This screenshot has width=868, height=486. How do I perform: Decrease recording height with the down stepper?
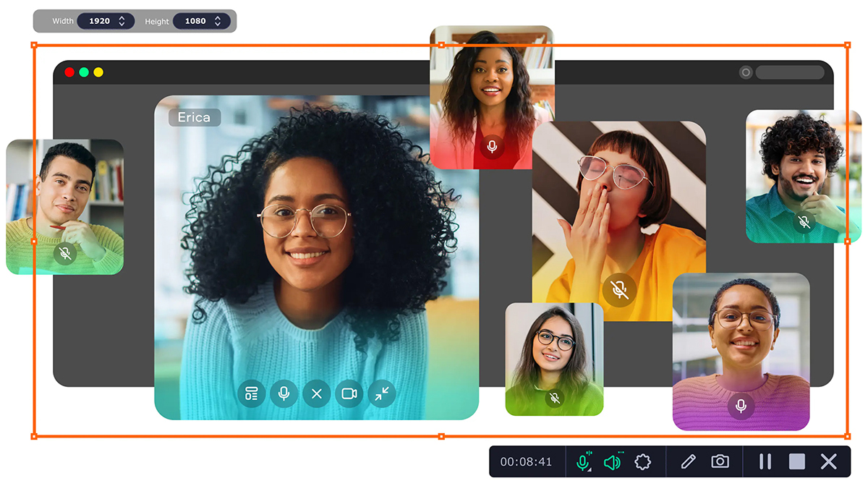[x=218, y=24]
